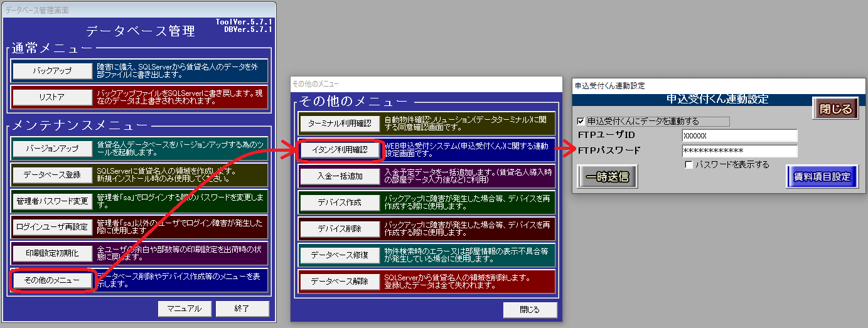Open バージョンアップ tool
The width and height of the screenshot is (868, 328).
[52, 149]
